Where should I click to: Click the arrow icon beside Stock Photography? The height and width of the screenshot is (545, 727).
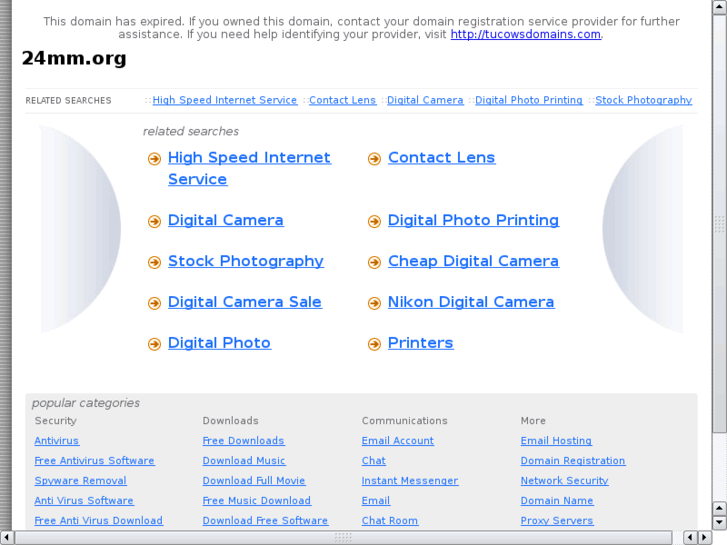154,263
